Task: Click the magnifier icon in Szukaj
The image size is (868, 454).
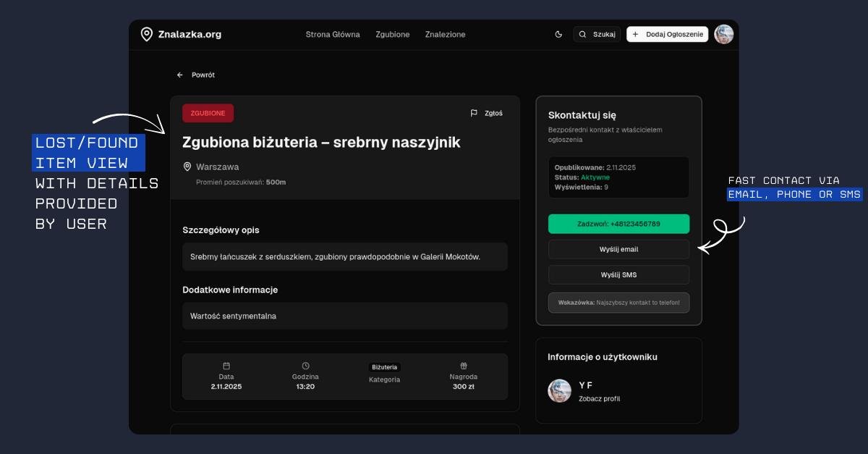Action: click(x=583, y=34)
